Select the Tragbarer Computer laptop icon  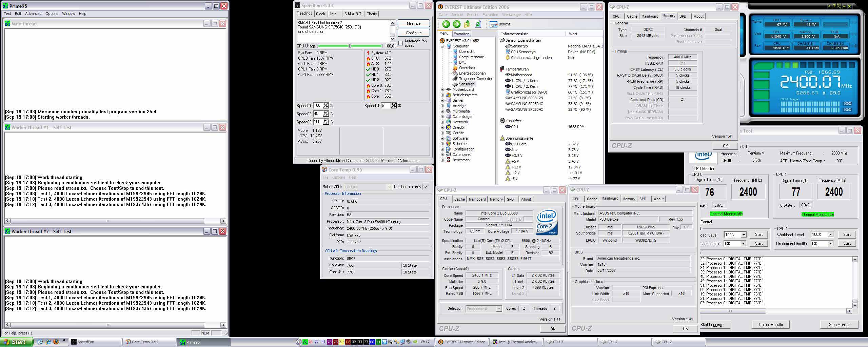coord(455,79)
